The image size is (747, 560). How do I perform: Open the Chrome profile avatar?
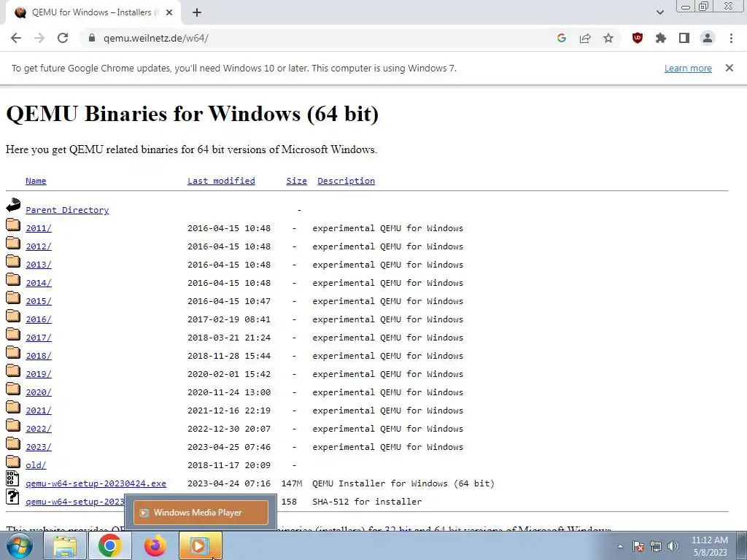pyautogui.click(x=708, y=38)
